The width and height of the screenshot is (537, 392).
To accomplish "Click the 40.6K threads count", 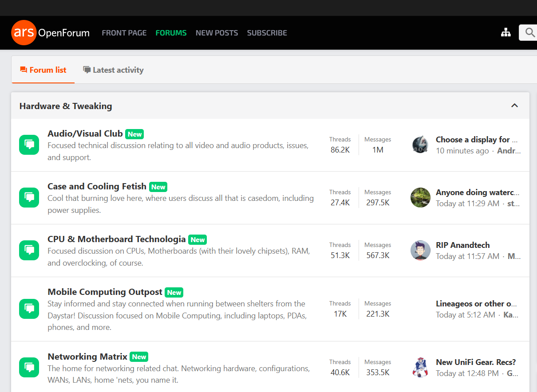I will tap(340, 372).
